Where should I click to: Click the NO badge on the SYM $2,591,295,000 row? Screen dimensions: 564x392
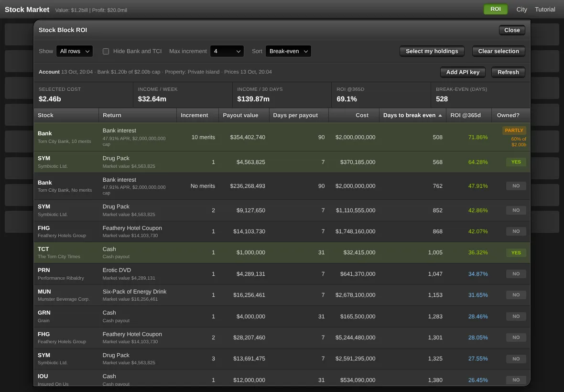(516, 359)
